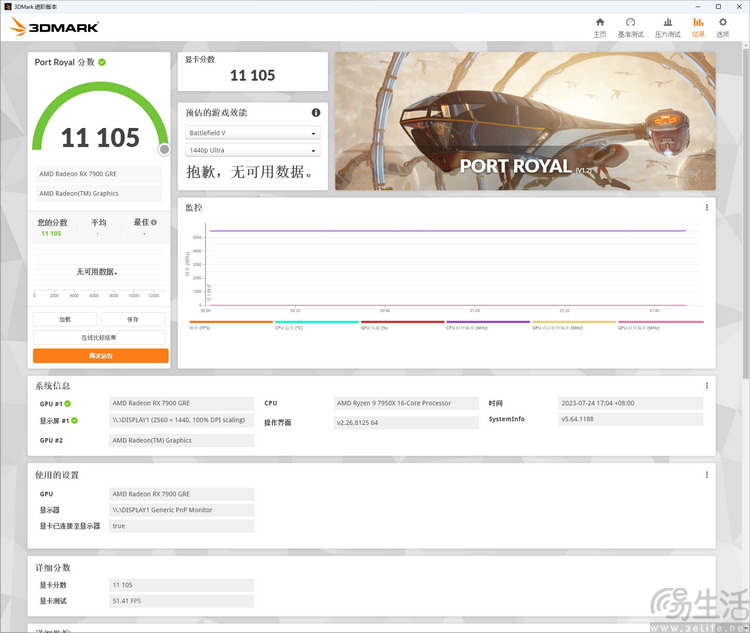
Task: Switch to the Results (结果) tab
Action: 698,28
